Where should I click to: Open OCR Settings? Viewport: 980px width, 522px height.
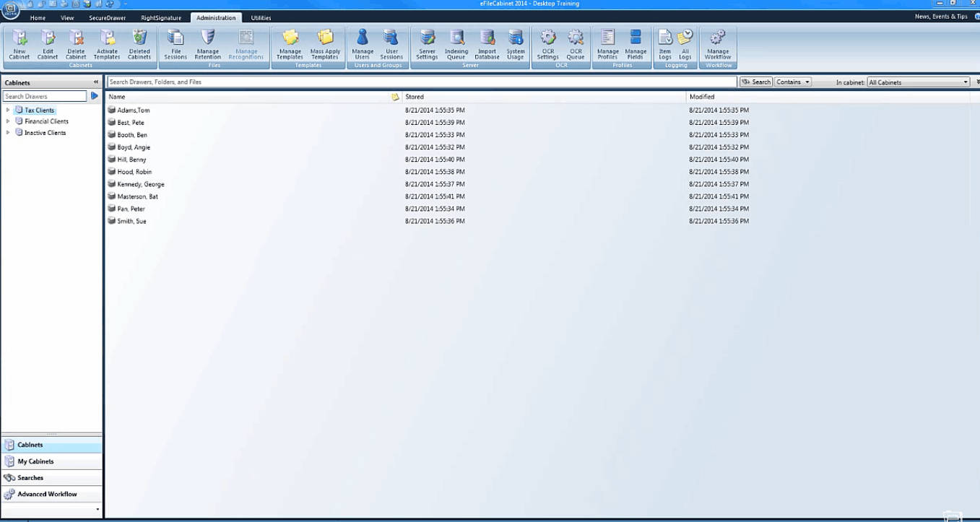[x=547, y=44]
